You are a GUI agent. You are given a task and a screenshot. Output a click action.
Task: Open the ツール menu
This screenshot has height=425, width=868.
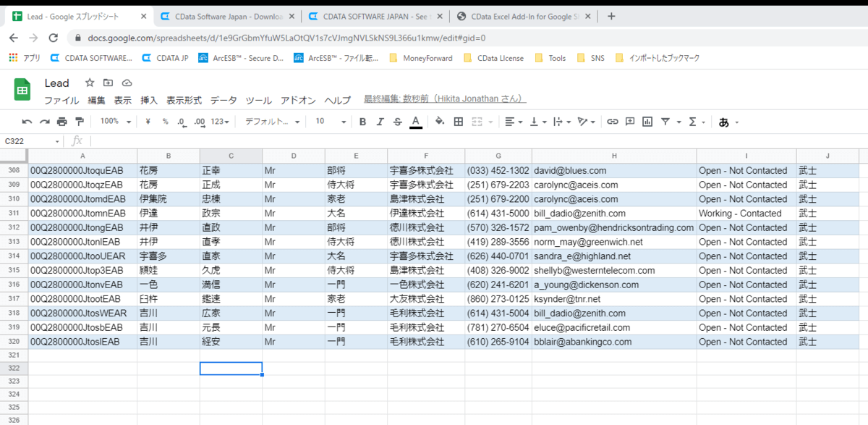coord(258,101)
